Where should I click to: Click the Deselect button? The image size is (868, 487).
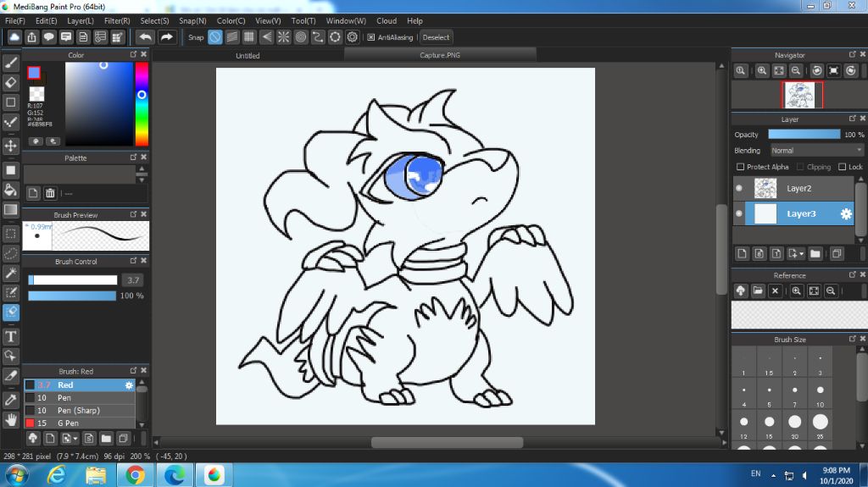[436, 37]
